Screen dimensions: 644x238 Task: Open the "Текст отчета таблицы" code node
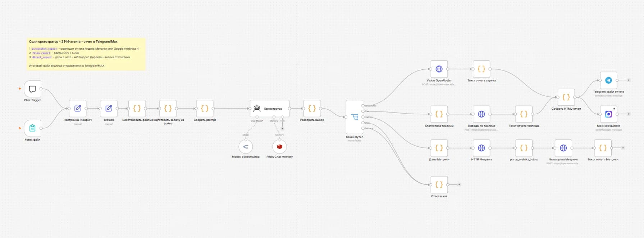[x=524, y=114]
